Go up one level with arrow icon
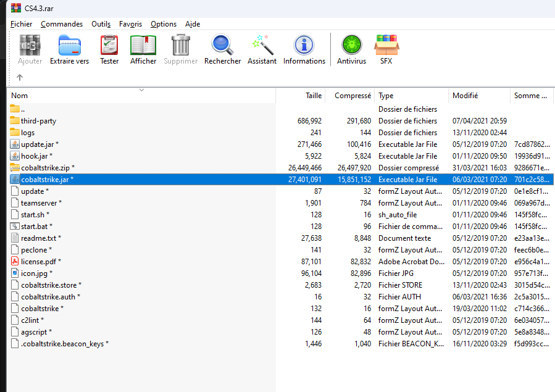The width and height of the screenshot is (555, 392). click(20, 77)
